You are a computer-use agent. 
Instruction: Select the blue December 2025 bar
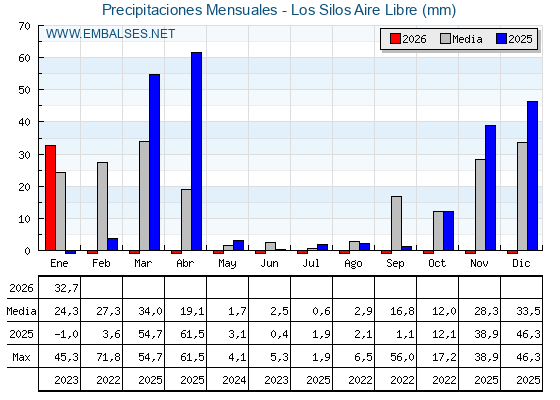pyautogui.click(x=532, y=176)
